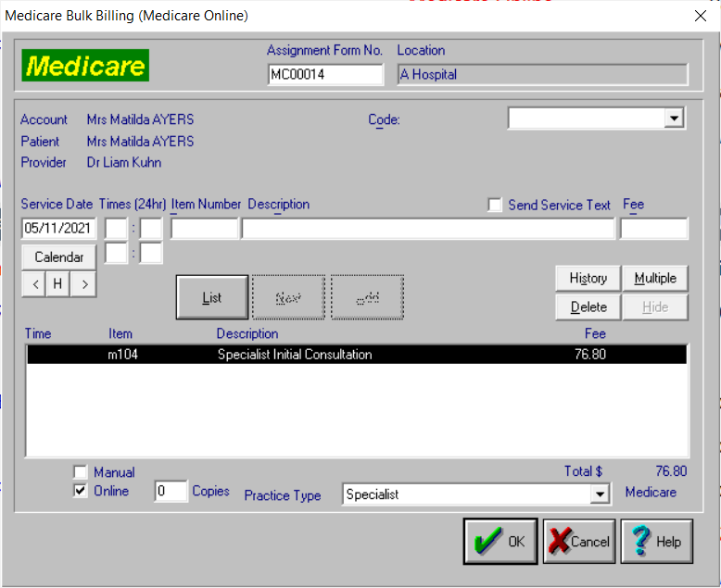Screen dimensions: 721x588
Task: Enable the Manual checkbox
Action: point(80,471)
